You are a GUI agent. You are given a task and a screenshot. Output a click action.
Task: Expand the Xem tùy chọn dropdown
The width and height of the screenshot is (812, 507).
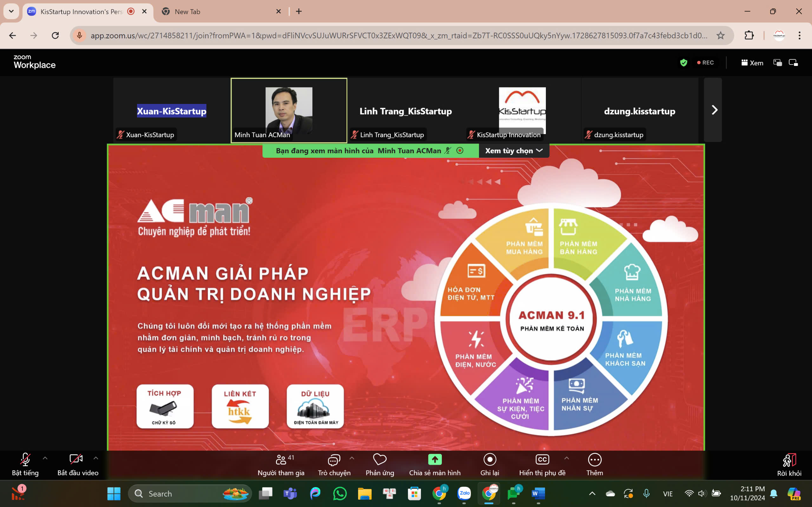coord(514,151)
